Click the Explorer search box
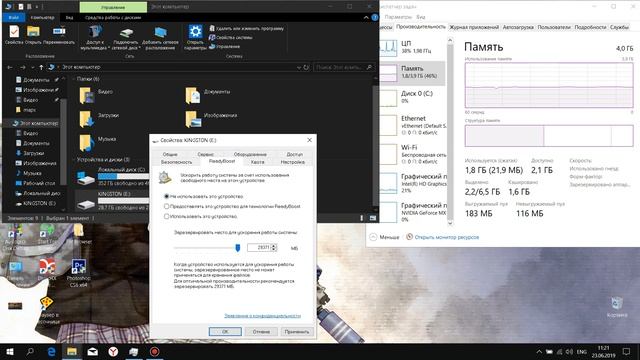Screen dimensions: 640x360 pos(344,67)
